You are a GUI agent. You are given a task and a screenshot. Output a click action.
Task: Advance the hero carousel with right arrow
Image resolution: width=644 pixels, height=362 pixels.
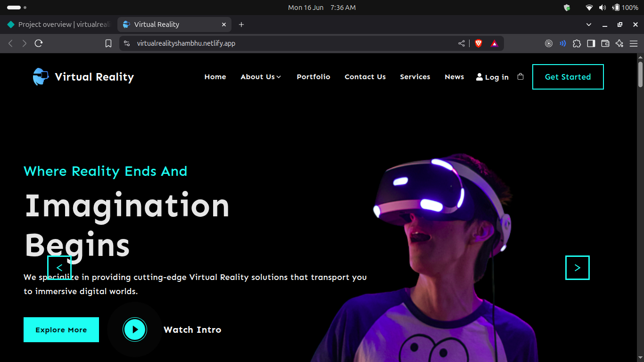click(x=577, y=267)
